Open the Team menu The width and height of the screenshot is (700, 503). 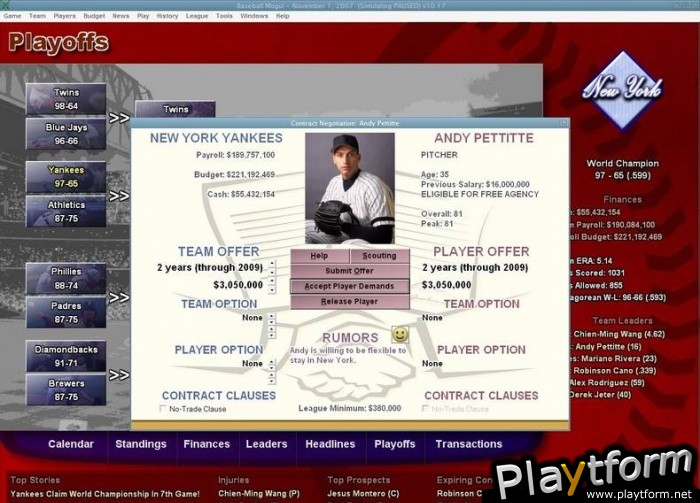point(37,16)
